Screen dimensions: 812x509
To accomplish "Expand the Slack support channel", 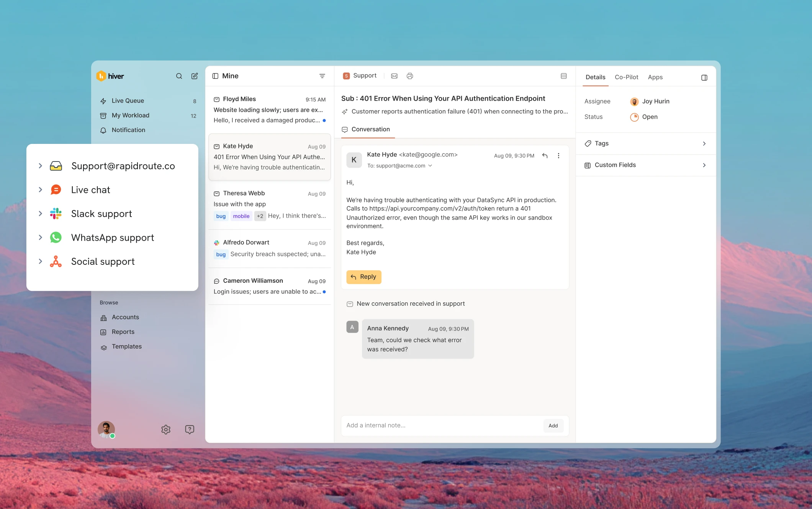I will tap(40, 214).
